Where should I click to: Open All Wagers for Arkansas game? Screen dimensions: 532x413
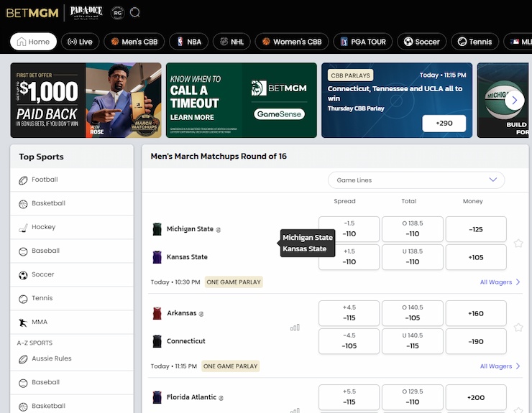500,366
